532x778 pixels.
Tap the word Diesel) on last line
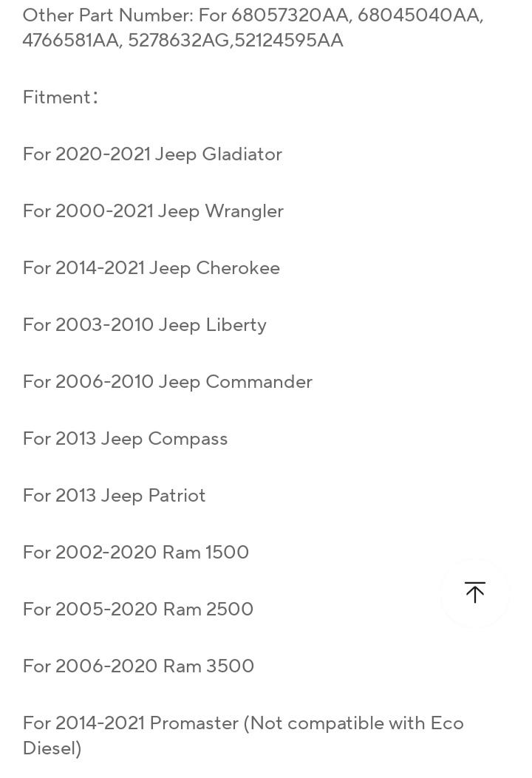click(52, 748)
